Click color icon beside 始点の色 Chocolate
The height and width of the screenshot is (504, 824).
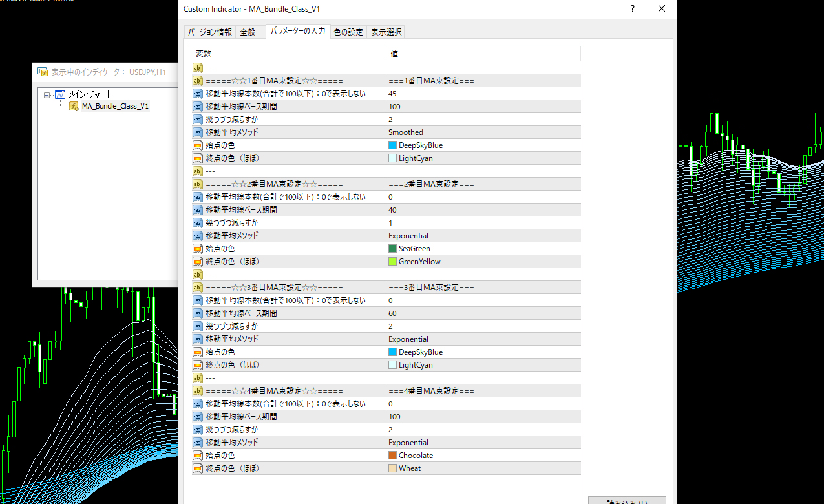[198, 456]
